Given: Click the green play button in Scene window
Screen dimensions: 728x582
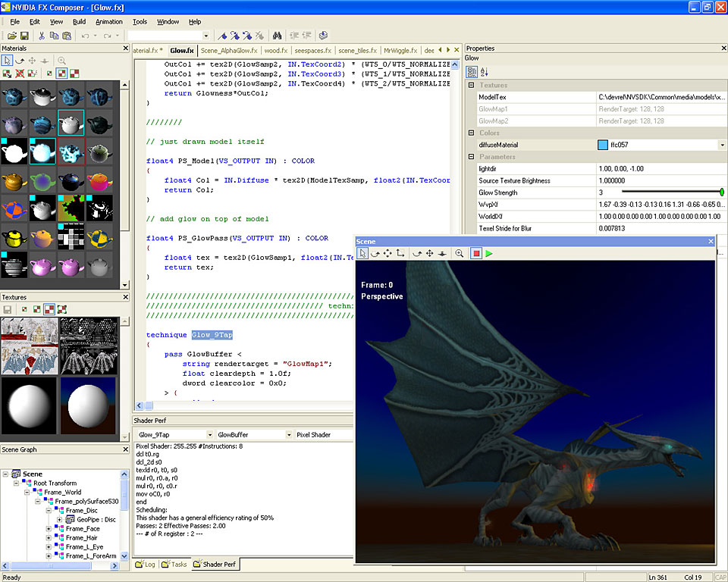Looking at the screenshot, I should 489,253.
